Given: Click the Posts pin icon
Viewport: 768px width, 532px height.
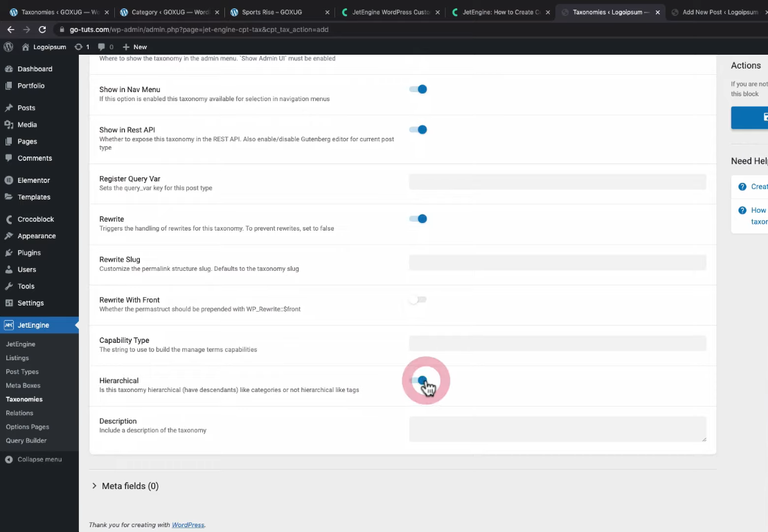Looking at the screenshot, I should [9, 108].
